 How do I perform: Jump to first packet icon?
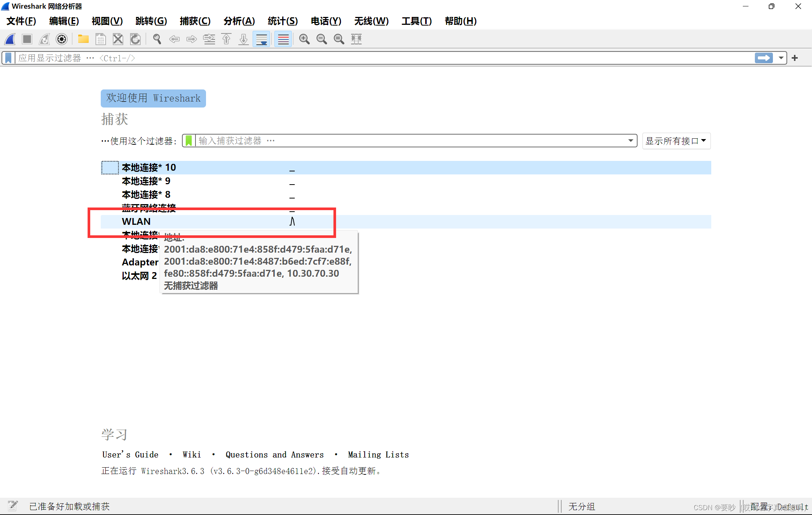point(226,39)
